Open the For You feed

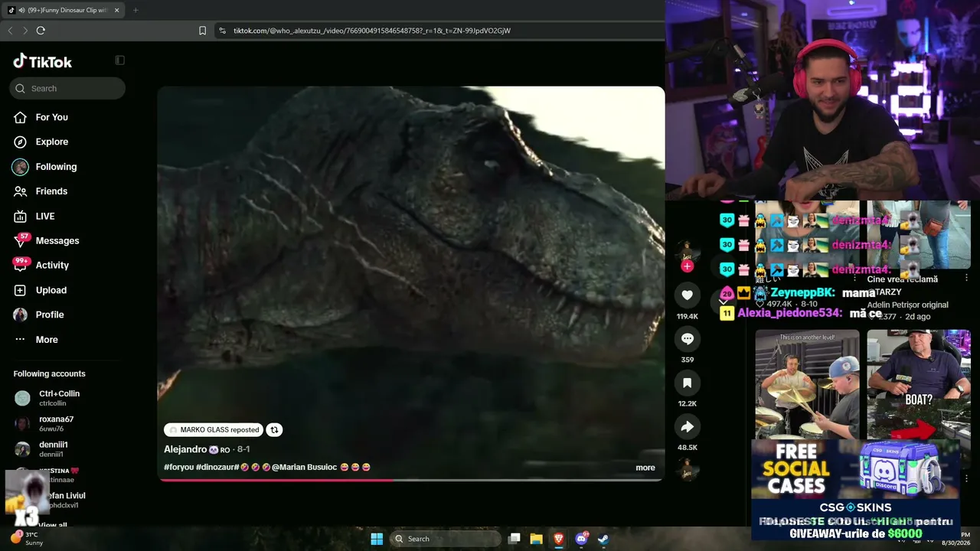[51, 117]
